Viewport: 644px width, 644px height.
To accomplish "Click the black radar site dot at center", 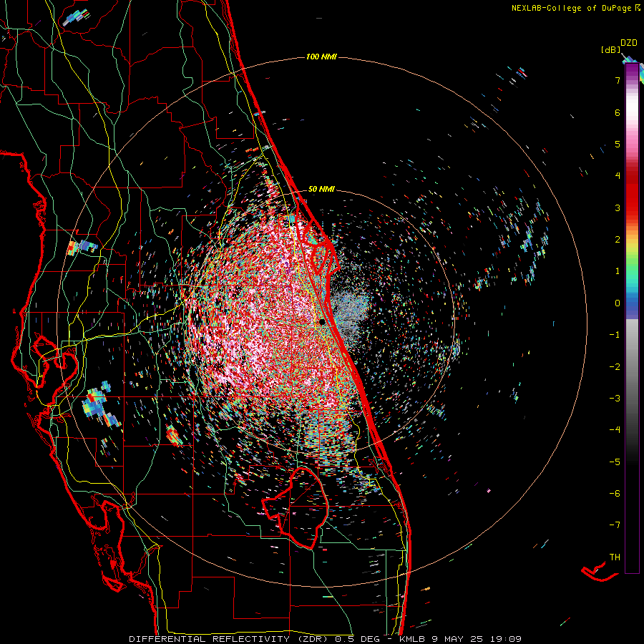I will point(322,322).
